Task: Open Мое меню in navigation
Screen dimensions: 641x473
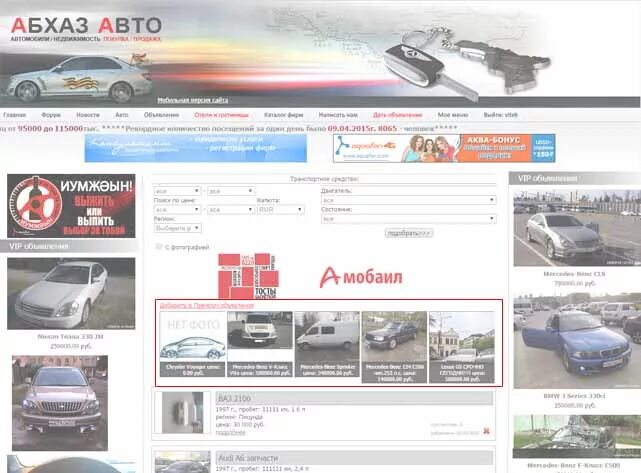Action: [453, 115]
